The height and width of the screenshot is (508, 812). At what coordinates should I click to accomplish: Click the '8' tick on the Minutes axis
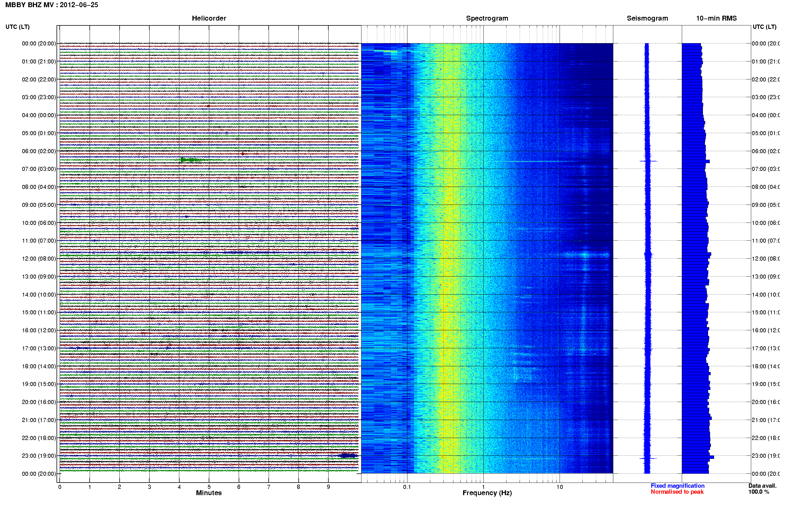coord(298,487)
